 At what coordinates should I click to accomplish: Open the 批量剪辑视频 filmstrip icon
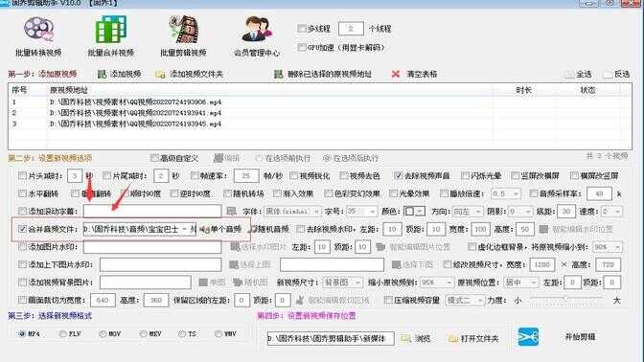pos(184,30)
